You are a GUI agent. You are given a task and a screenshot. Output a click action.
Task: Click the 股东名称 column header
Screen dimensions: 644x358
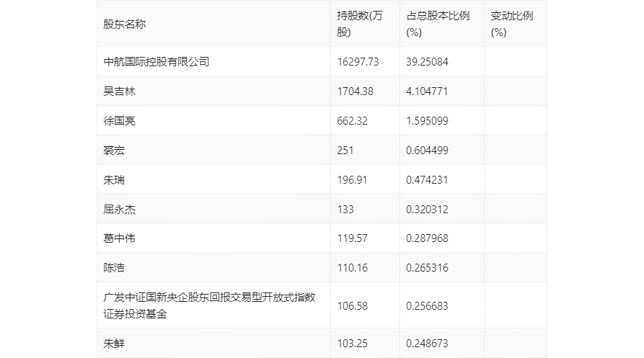125,24
